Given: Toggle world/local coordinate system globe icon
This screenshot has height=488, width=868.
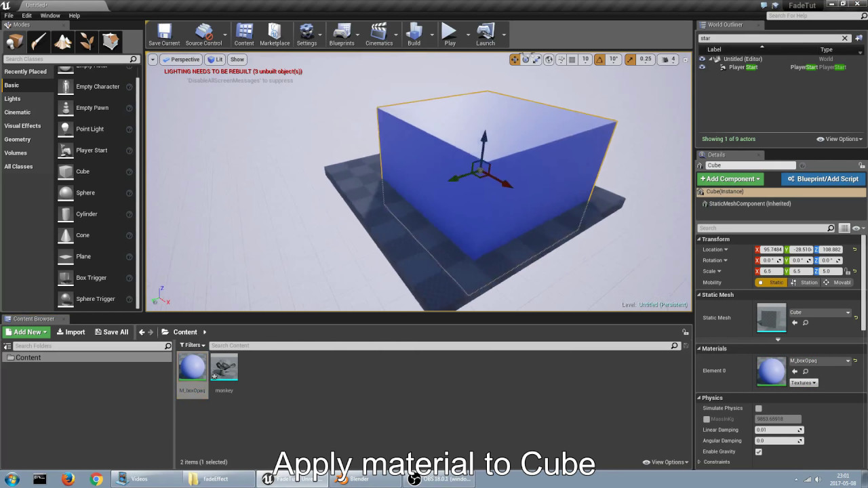Looking at the screenshot, I should click(x=549, y=60).
